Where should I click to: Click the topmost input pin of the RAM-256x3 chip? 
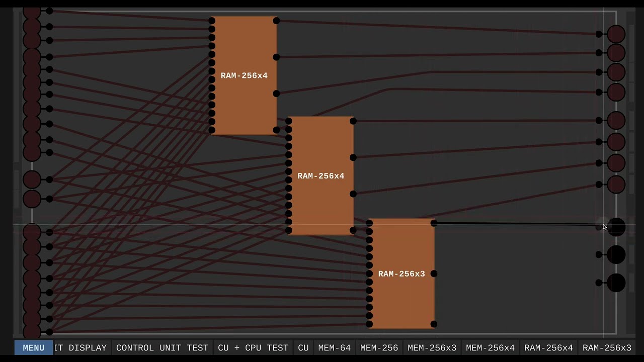[369, 223]
